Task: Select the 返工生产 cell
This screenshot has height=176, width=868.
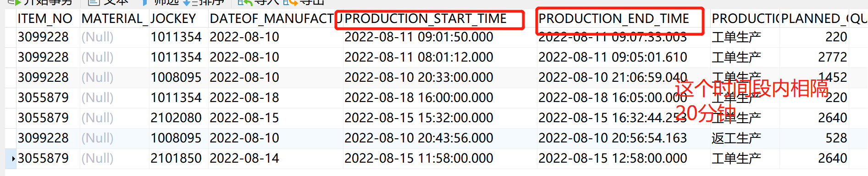Action: [x=736, y=138]
